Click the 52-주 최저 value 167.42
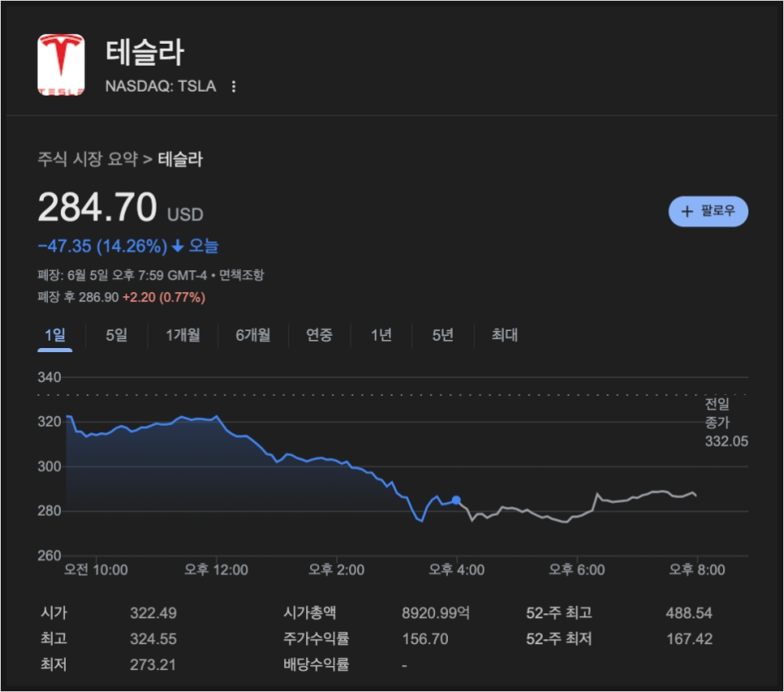Viewport: 784px width, 692px height. pyautogui.click(x=689, y=639)
